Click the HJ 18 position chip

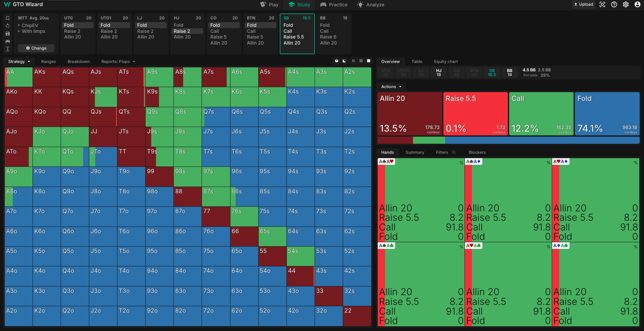point(439,73)
